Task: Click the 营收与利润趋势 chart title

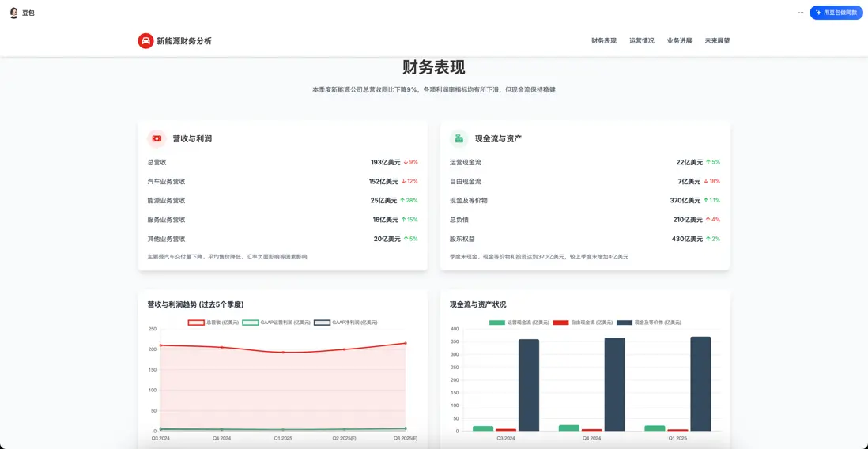Action: [x=195, y=304]
